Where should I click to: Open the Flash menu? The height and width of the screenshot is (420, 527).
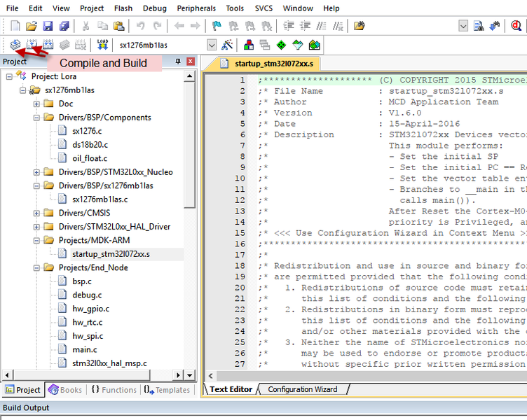point(123,8)
